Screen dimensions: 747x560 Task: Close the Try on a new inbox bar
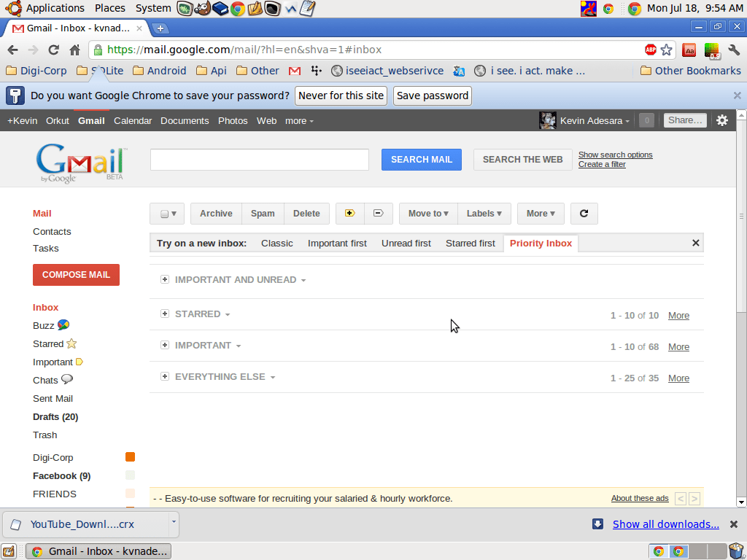click(x=695, y=243)
